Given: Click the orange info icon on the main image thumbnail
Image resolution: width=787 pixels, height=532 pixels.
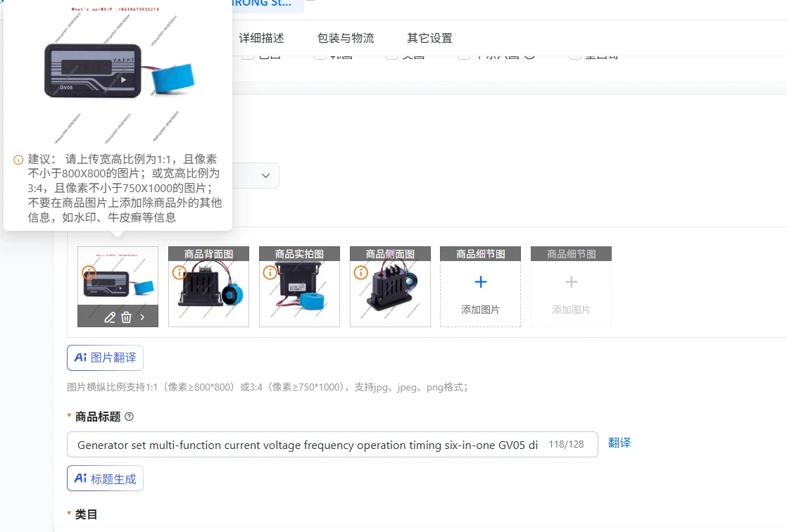Looking at the screenshot, I should [x=89, y=272].
